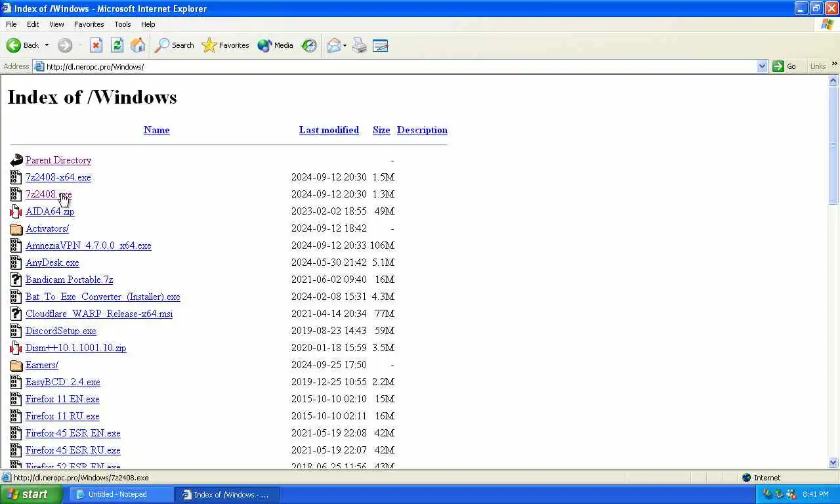Download the 7z2408.exe file link
Screen dimensions: 840x504
pyautogui.click(x=49, y=194)
